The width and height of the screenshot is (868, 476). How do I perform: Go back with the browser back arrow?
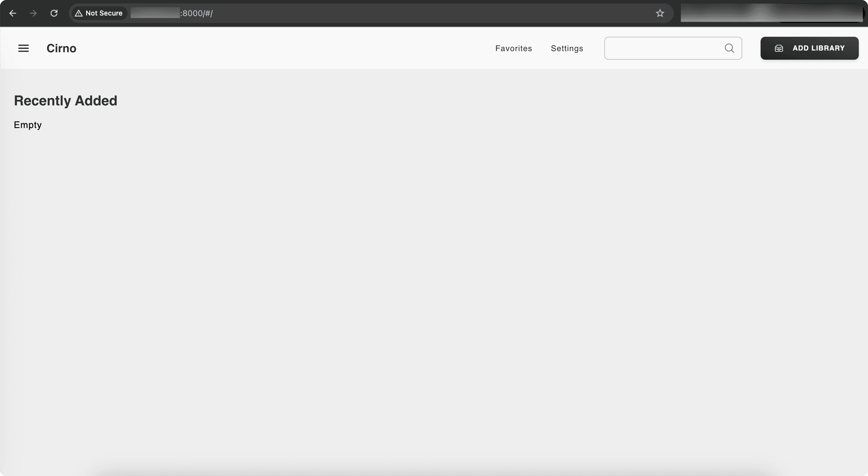coord(13,13)
